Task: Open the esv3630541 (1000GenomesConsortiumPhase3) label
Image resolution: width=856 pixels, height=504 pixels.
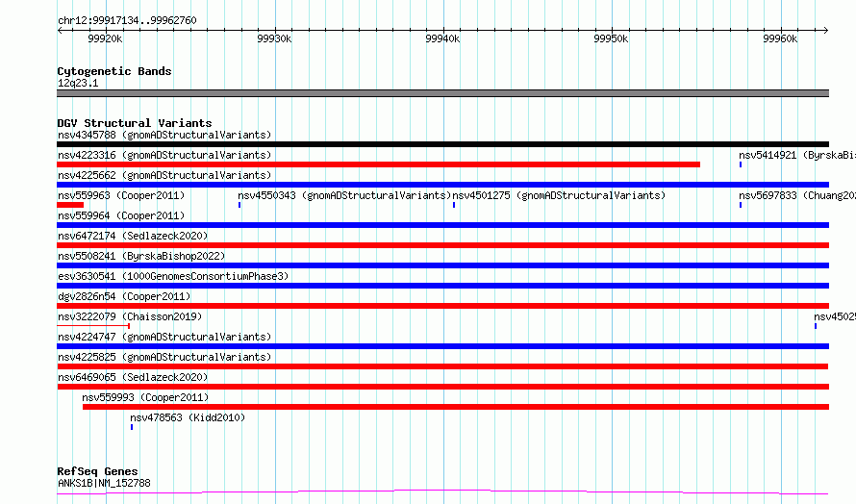Action: [173, 276]
